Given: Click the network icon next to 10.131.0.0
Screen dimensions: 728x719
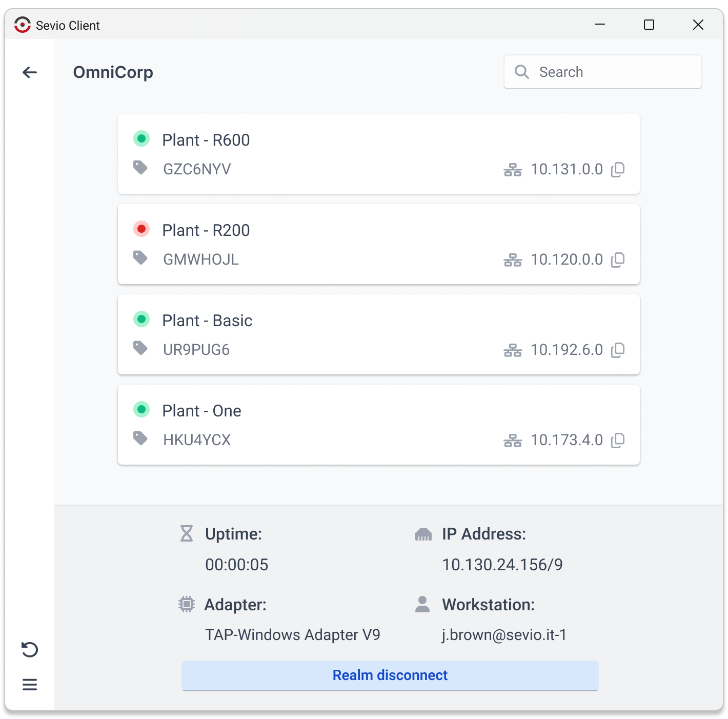Looking at the screenshot, I should coord(513,170).
